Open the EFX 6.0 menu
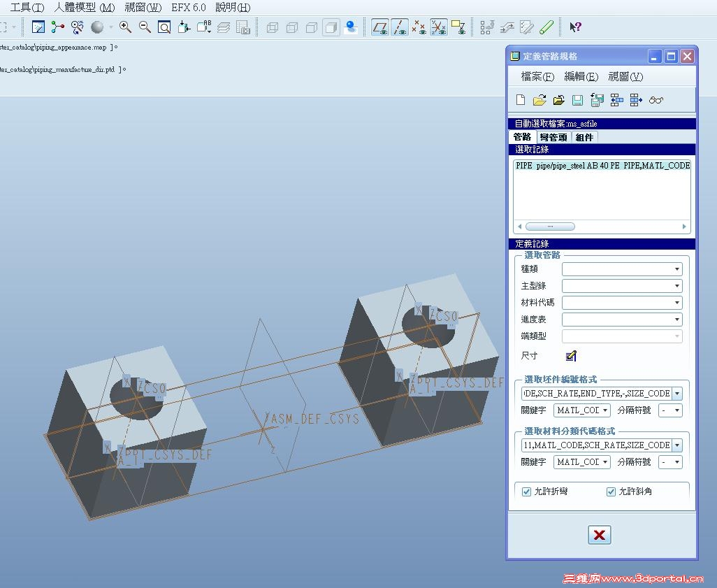The height and width of the screenshot is (588, 717). pyautogui.click(x=189, y=7)
